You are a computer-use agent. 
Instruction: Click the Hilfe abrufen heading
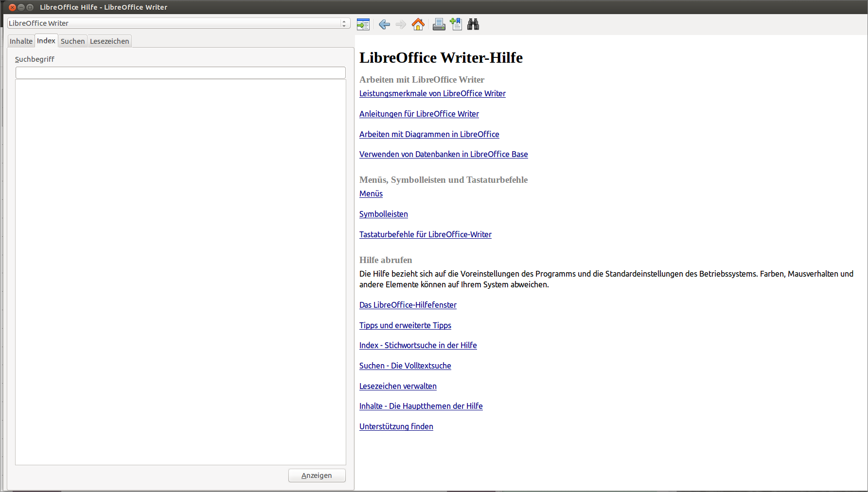[x=386, y=260]
